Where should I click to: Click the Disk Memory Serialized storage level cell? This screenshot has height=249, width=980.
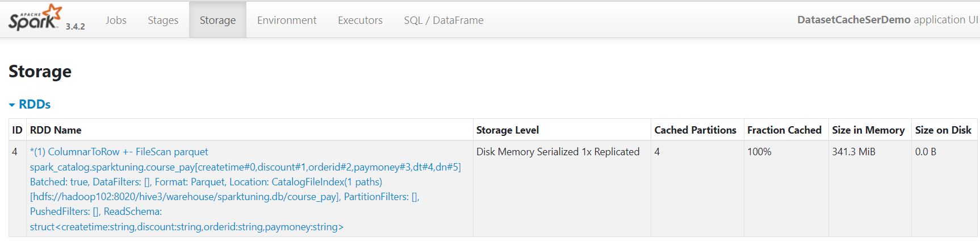558,152
